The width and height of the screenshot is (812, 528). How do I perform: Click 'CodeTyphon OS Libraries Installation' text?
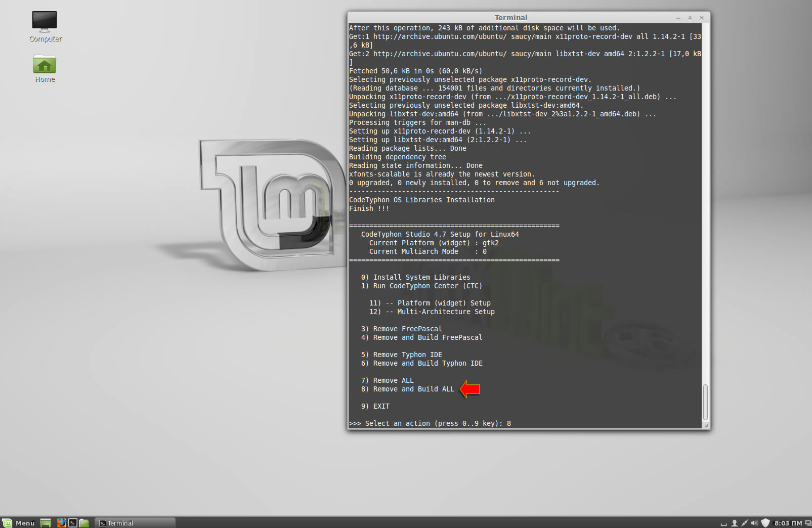pos(422,200)
